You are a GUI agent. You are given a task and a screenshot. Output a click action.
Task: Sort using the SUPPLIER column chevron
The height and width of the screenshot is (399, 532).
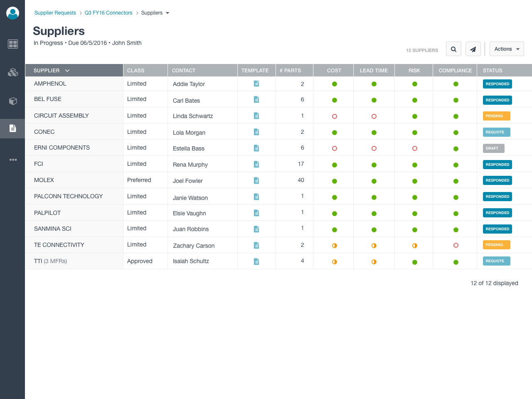(x=67, y=71)
